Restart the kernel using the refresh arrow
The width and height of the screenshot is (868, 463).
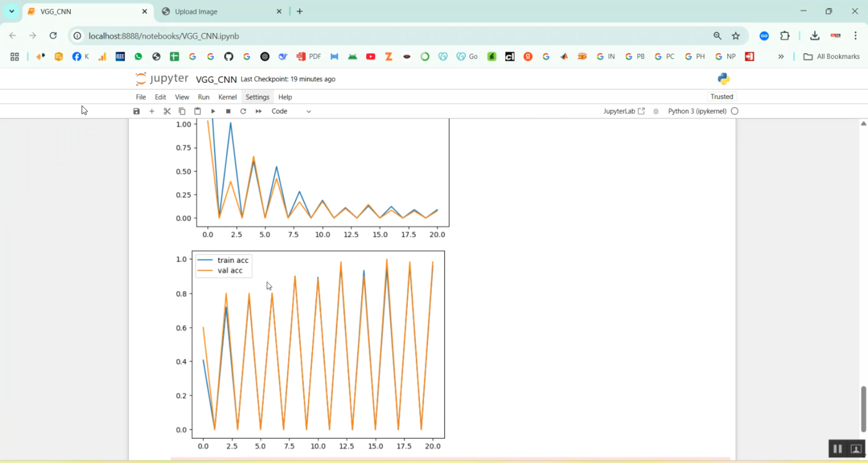[x=243, y=111]
